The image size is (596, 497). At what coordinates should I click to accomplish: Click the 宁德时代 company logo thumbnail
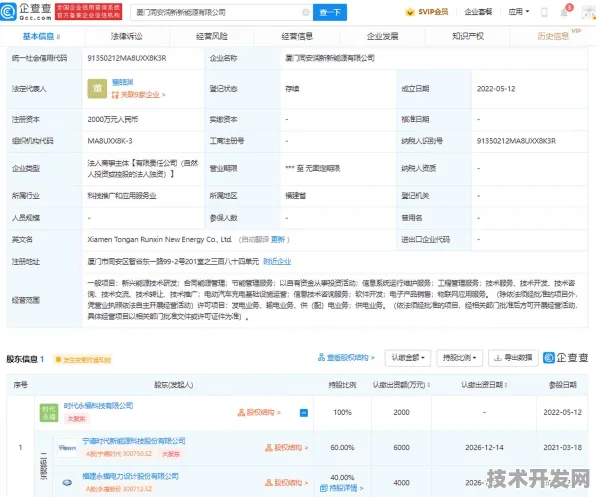click(x=67, y=448)
